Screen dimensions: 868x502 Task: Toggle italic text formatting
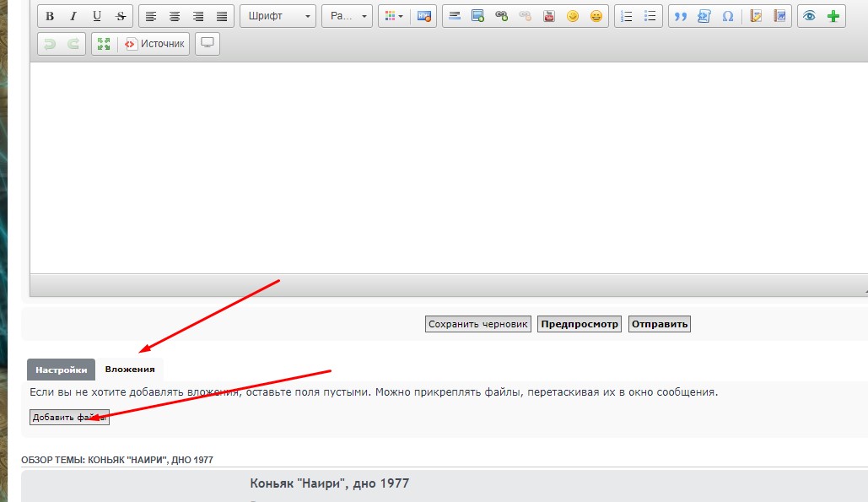tap(73, 16)
